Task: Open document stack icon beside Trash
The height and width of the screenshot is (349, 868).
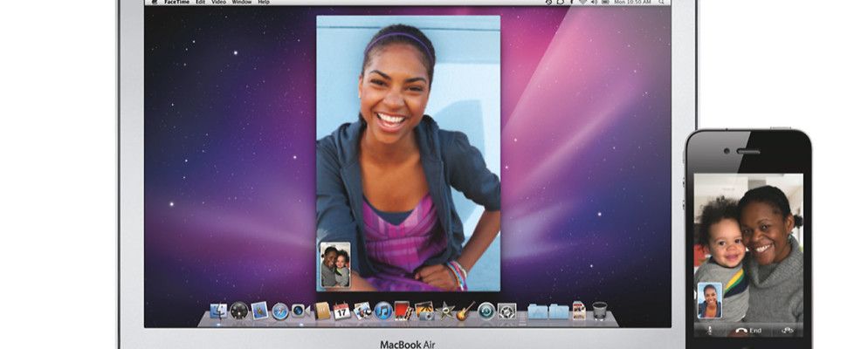Action: [580, 311]
